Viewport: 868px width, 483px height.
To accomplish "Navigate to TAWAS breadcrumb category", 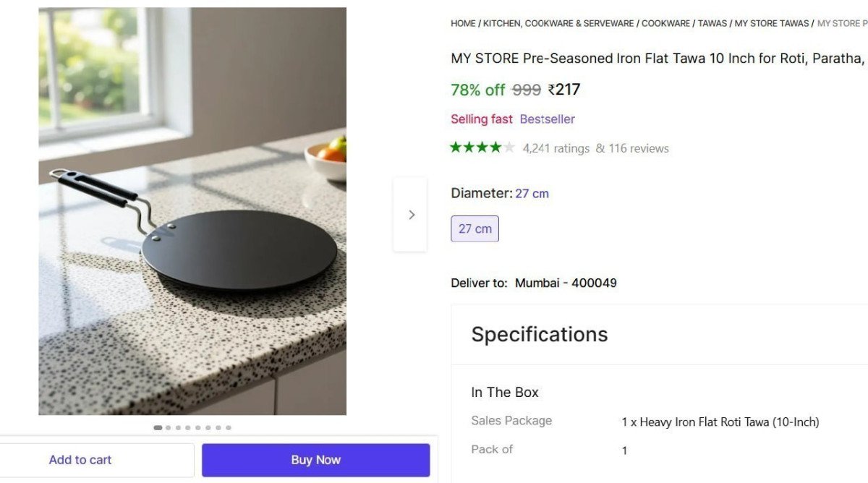I will (x=713, y=22).
